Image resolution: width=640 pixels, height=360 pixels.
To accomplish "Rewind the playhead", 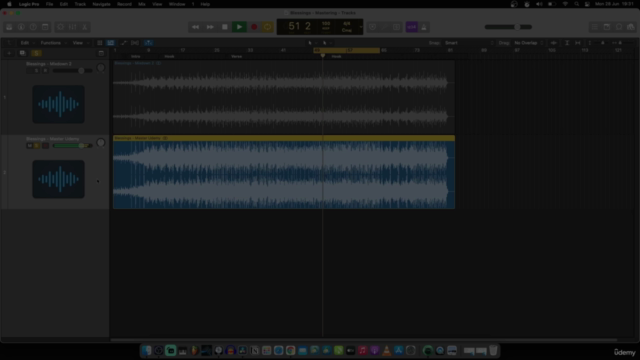I will [x=196, y=27].
